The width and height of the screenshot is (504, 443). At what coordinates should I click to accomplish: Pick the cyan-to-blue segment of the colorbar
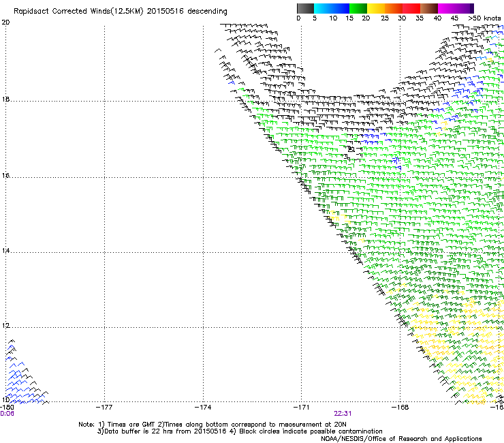point(332,8)
